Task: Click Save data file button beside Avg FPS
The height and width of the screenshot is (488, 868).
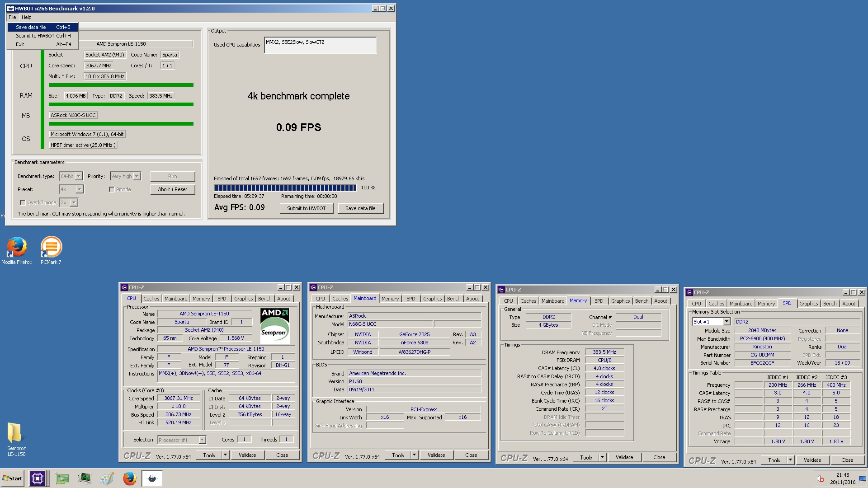Action: click(360, 208)
